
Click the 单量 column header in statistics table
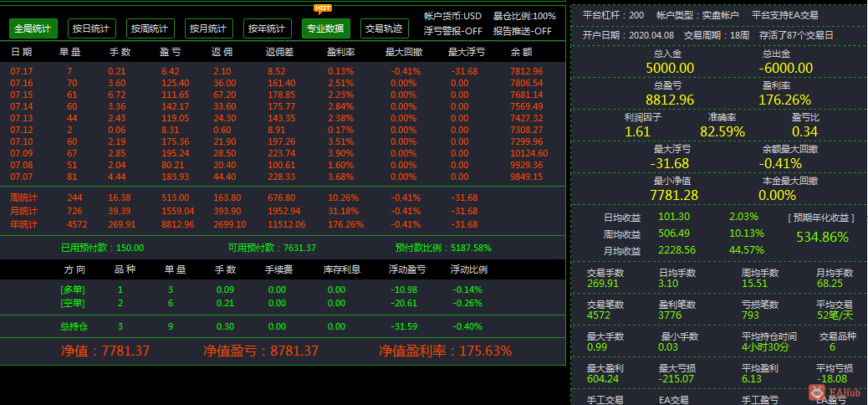(x=70, y=52)
